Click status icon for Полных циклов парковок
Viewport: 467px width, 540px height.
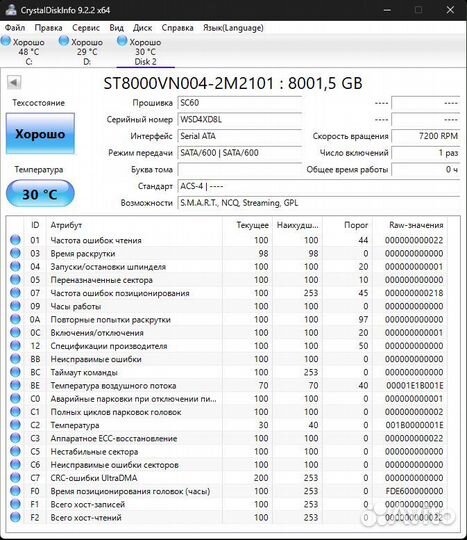tap(15, 412)
